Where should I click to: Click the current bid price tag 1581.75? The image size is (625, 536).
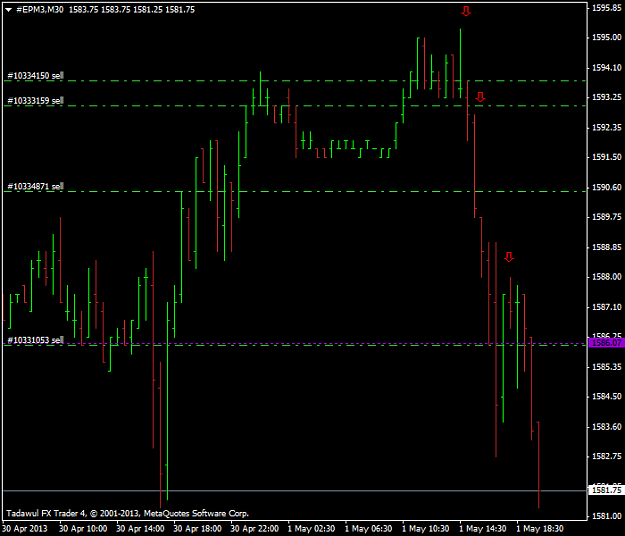click(606, 490)
